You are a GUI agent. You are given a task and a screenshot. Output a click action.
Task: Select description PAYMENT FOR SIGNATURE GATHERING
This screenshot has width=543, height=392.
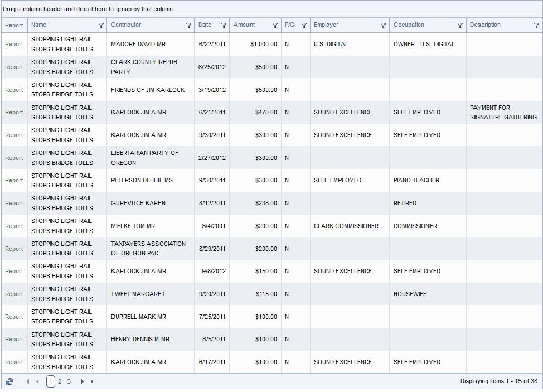tap(503, 113)
